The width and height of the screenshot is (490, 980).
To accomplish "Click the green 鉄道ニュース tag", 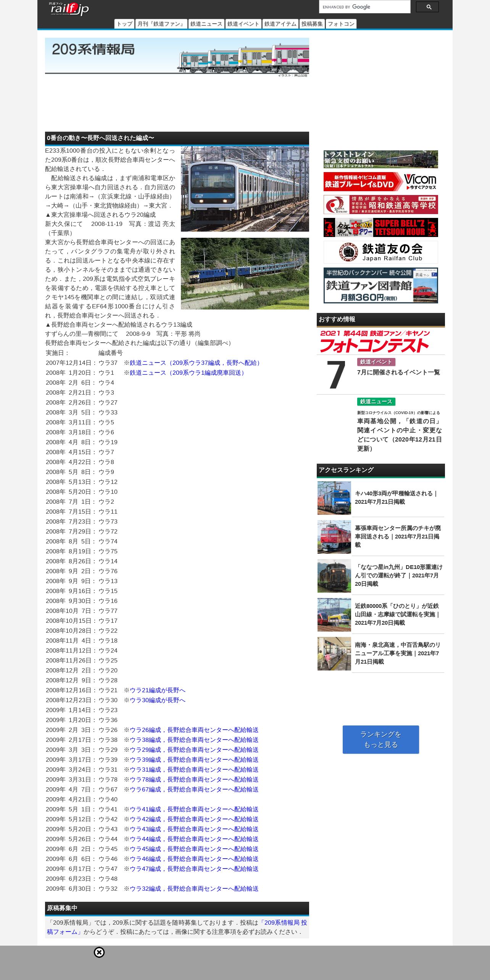I will click(376, 401).
